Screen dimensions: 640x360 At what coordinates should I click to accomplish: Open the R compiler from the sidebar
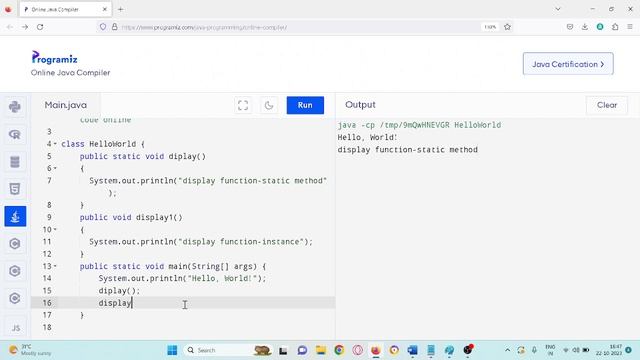pyautogui.click(x=15, y=134)
